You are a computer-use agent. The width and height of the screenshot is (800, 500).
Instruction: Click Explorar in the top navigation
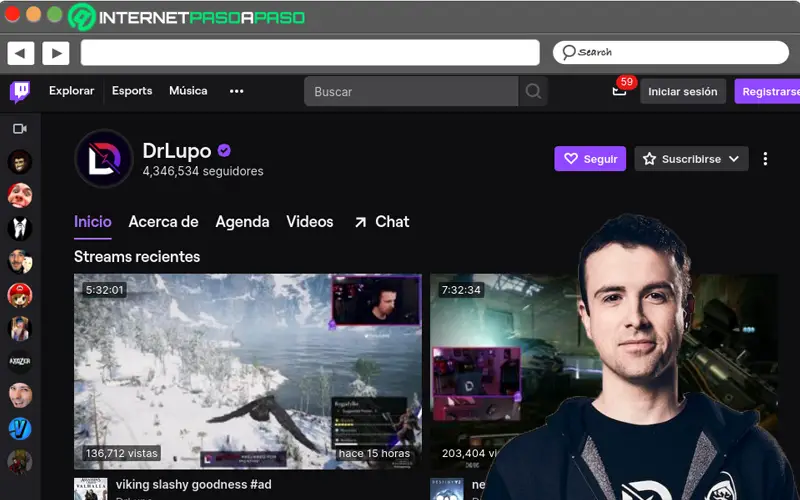tap(71, 91)
